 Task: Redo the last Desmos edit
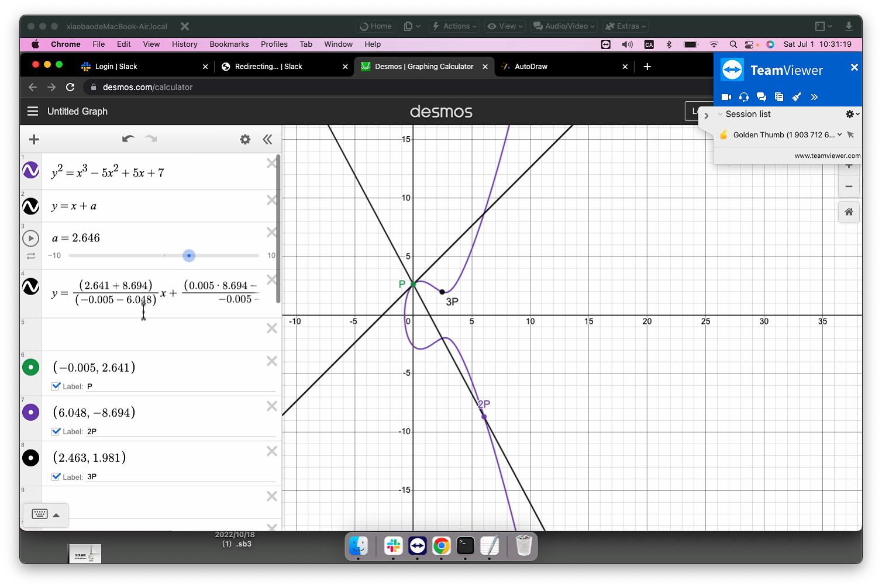(151, 139)
